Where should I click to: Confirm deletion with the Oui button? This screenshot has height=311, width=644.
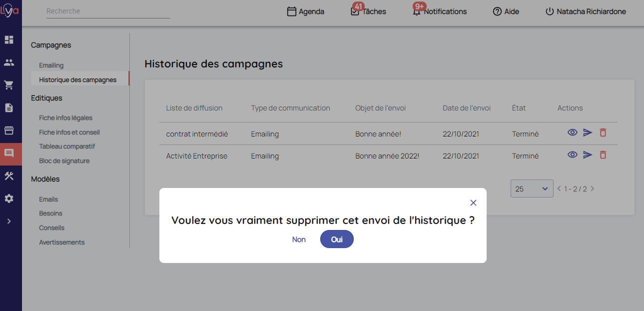(337, 239)
